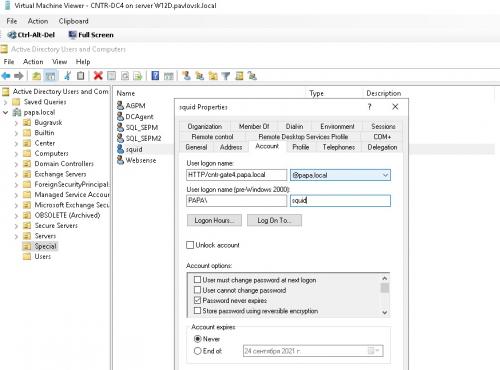The width and height of the screenshot is (500, 370).
Task: Close the squid Properties dialog
Action: click(395, 107)
